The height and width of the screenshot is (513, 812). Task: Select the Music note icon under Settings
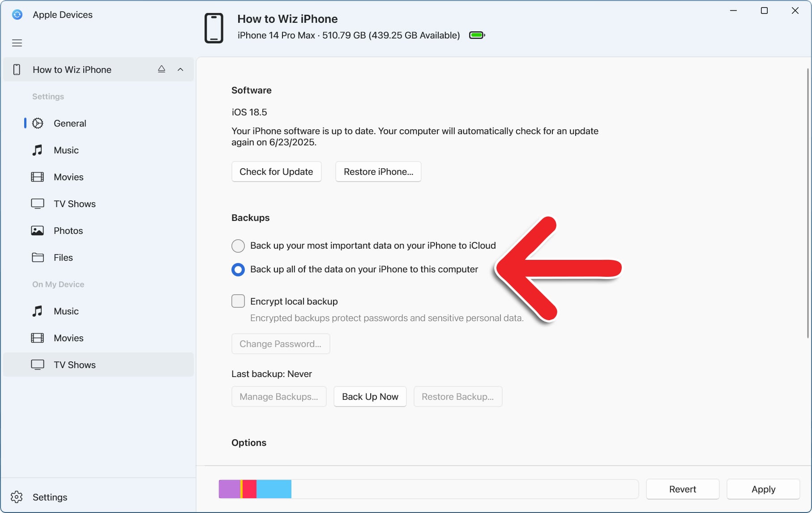[38, 150]
